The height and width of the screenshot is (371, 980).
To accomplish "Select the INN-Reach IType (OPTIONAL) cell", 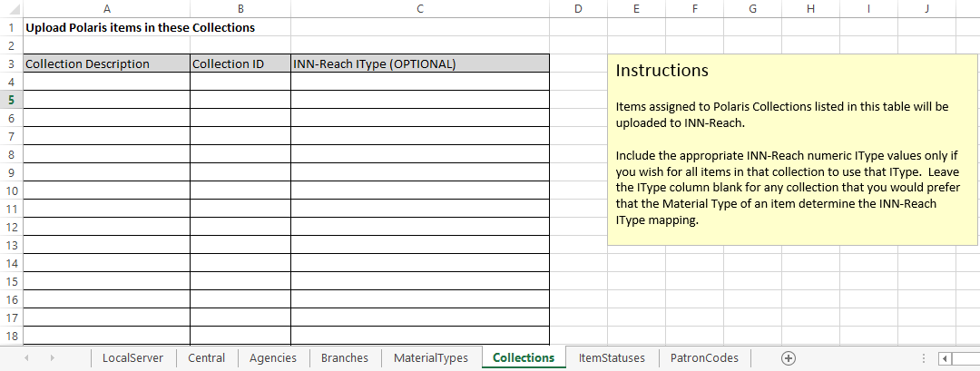I will (419, 63).
